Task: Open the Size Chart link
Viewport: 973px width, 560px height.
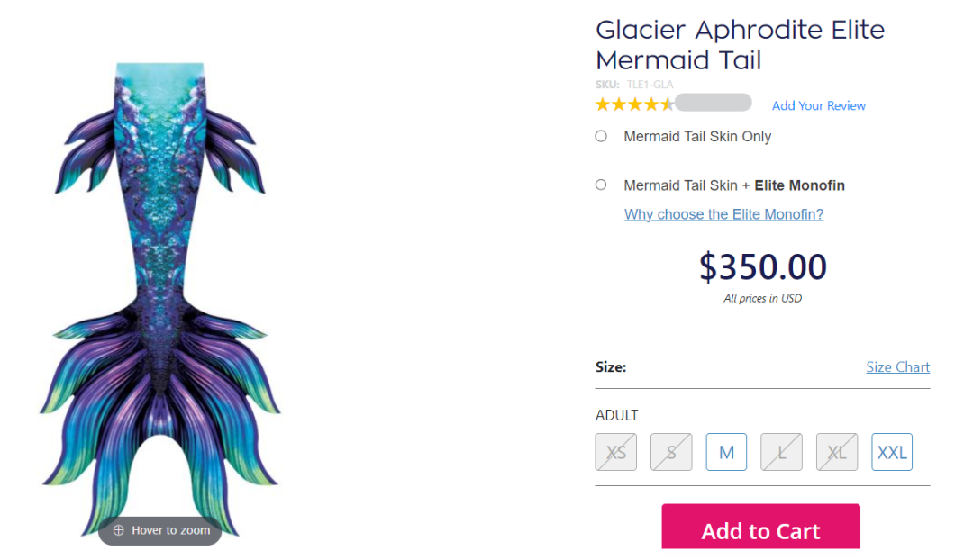Action: pos(898,367)
